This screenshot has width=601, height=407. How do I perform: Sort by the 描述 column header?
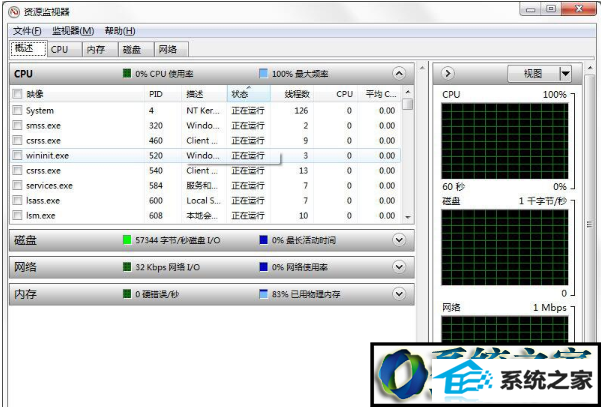[204, 94]
